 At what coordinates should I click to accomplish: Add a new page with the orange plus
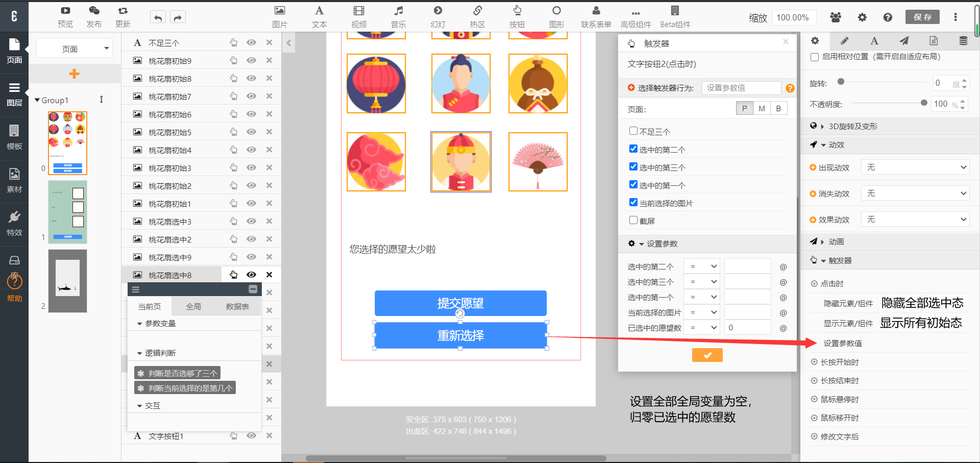(74, 74)
